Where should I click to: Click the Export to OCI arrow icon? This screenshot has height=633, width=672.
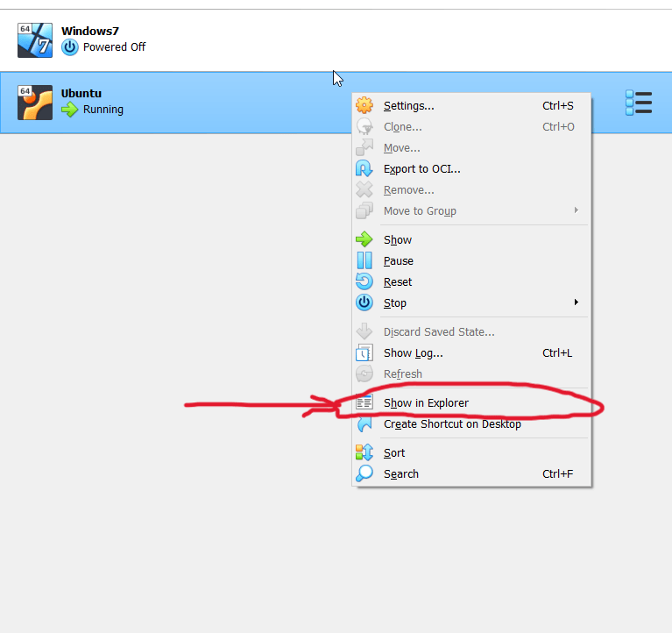click(x=364, y=168)
